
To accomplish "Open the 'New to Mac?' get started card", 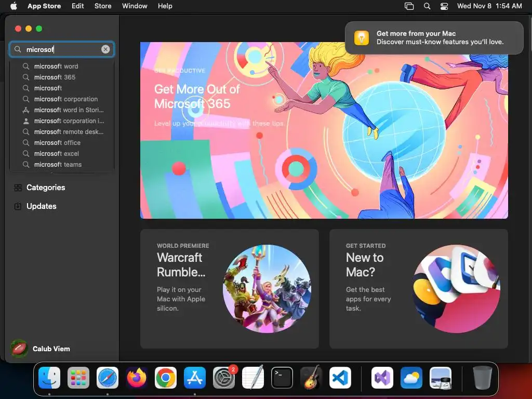I will click(419, 289).
